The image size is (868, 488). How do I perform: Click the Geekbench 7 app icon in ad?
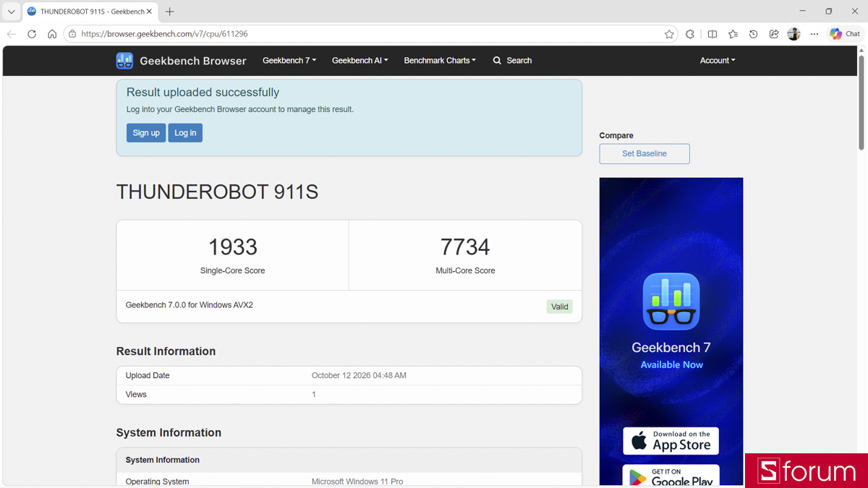click(671, 301)
